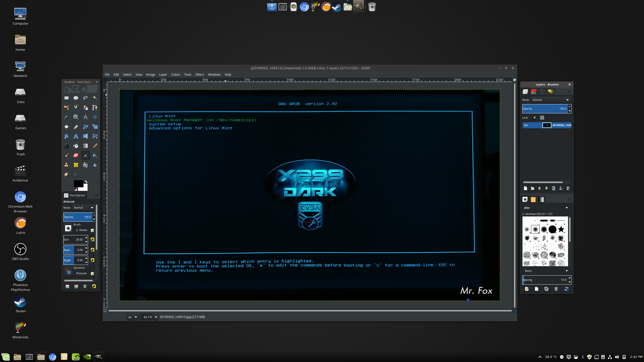The height and width of the screenshot is (362, 644).
Task: Select the Color Picker tool
Action: pyautogui.click(x=66, y=117)
